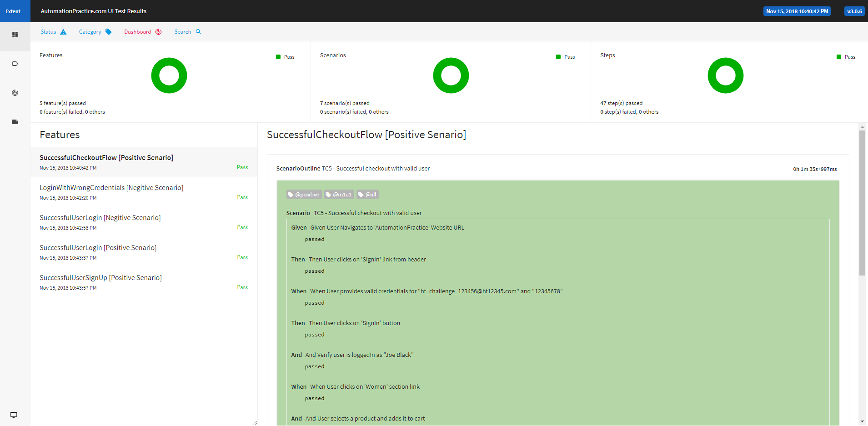Click the v3.0.6 version badge

tap(854, 11)
